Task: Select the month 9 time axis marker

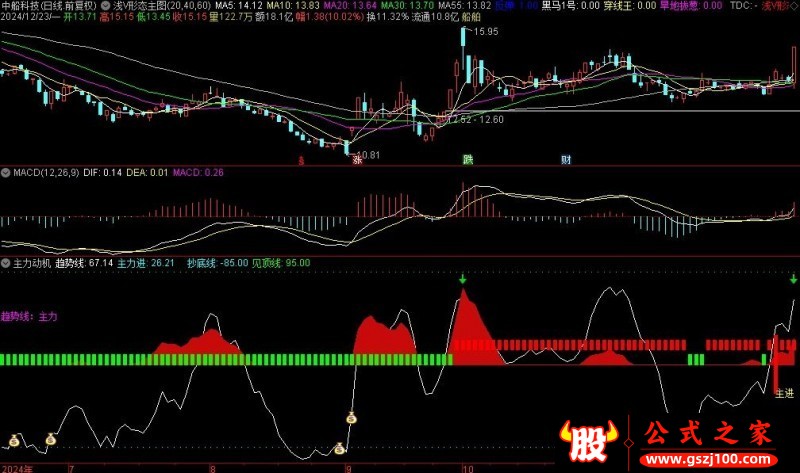Action: 349,469
